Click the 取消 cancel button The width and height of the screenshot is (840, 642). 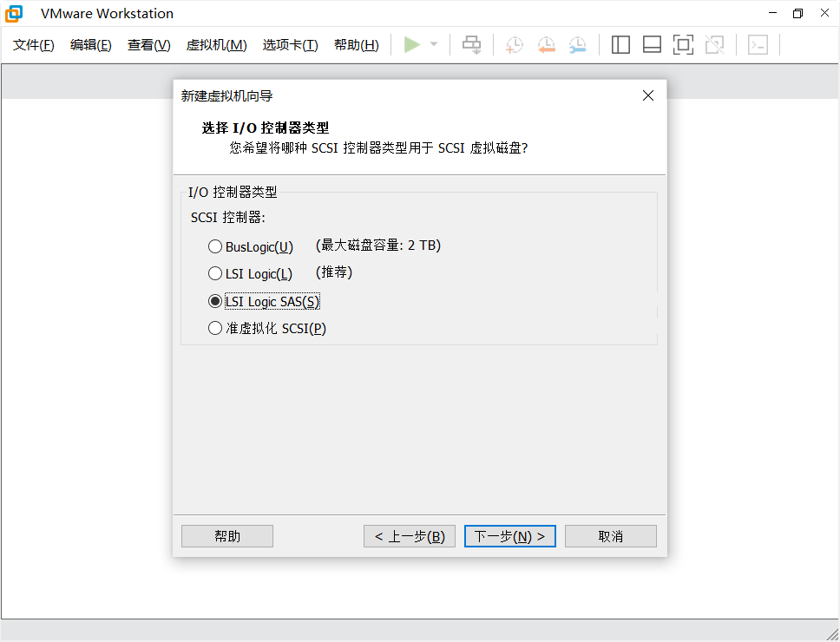(x=611, y=536)
